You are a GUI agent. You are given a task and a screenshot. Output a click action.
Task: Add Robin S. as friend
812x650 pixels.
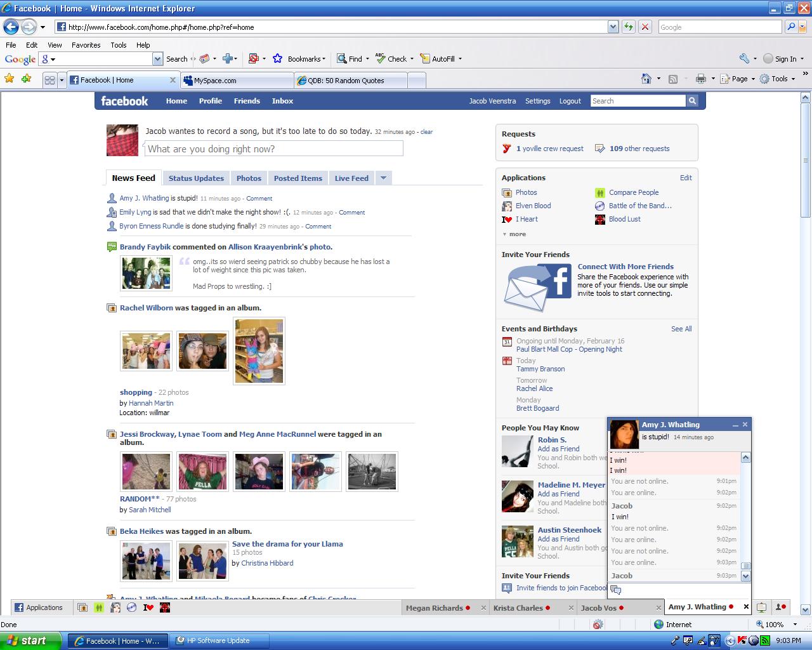558,449
